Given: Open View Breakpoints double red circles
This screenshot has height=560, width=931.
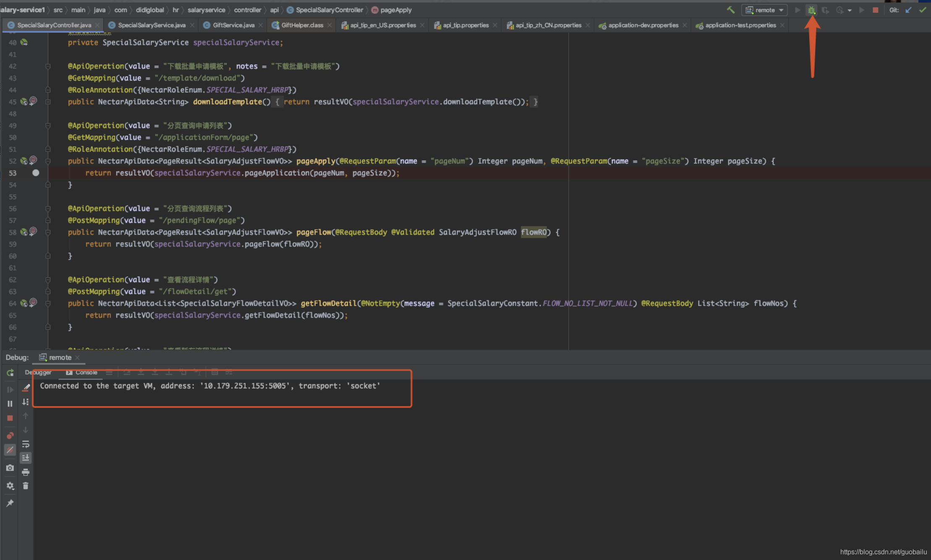Looking at the screenshot, I should 10,435.
